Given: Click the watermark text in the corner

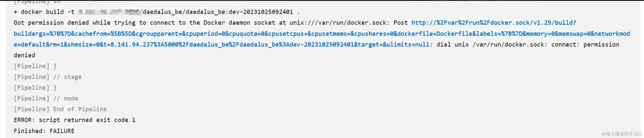Looking at the screenshot, I should point(622,134).
